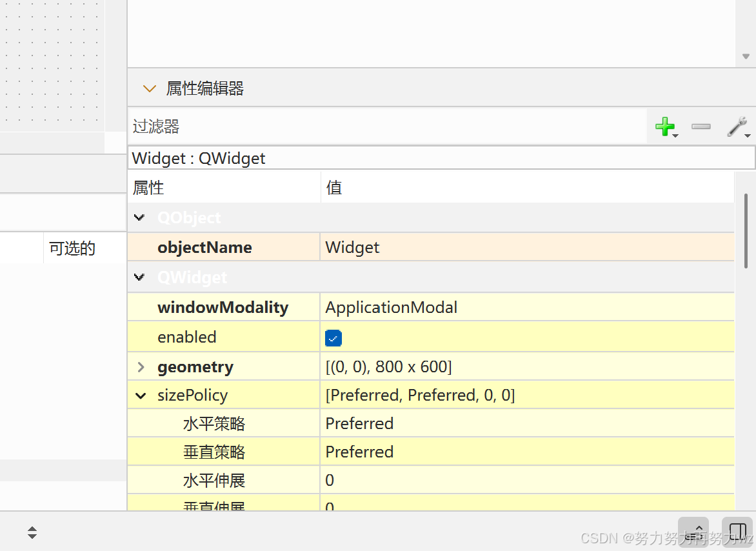This screenshot has height=551, width=756.
Task: Click the green plus add property icon
Action: coord(666,127)
